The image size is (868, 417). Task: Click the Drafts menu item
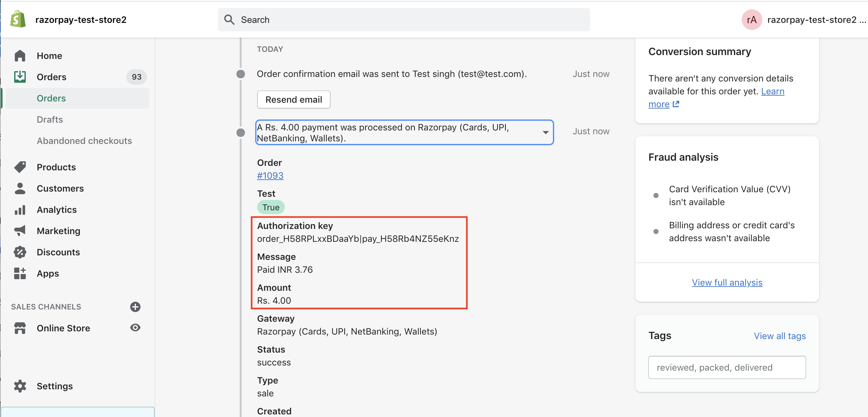coord(50,119)
